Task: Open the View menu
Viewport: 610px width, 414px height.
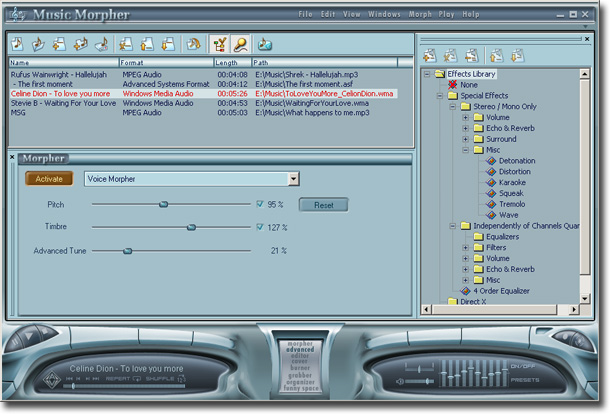Action: tap(352, 14)
